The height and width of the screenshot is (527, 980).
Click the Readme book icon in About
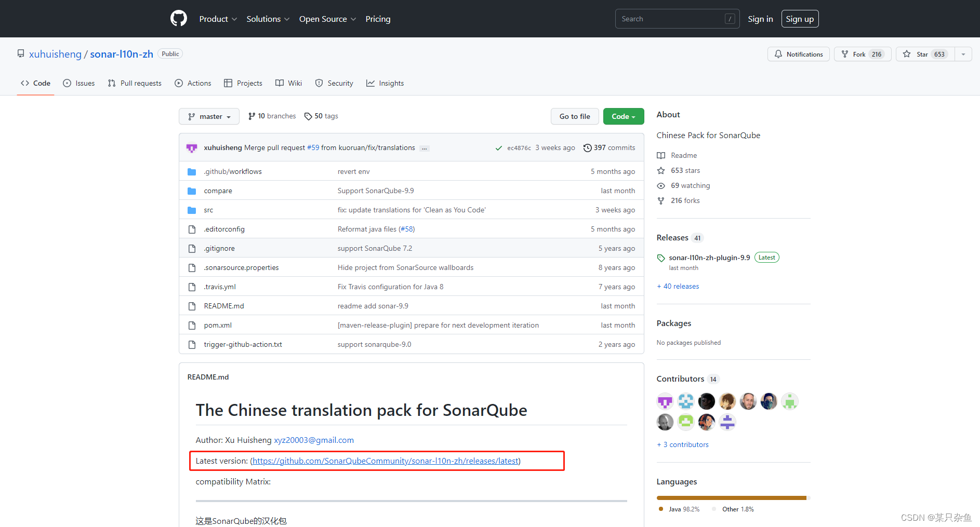pos(661,155)
